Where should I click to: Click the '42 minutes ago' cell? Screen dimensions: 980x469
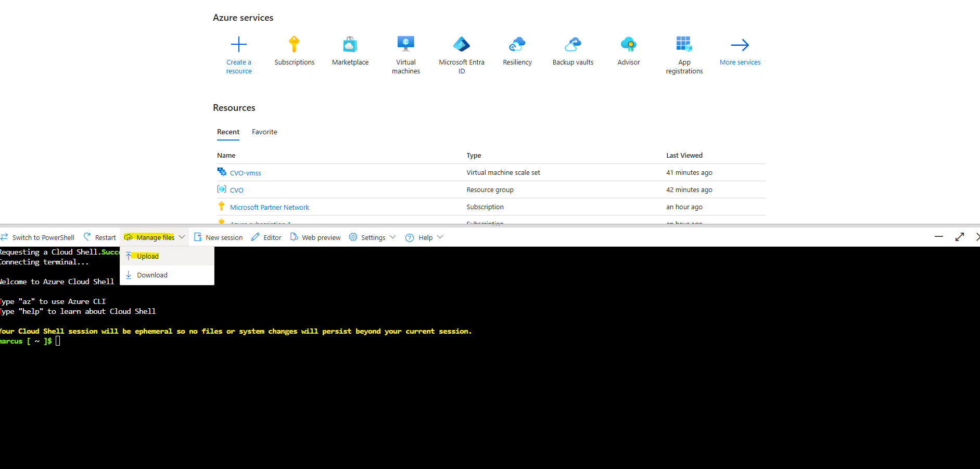[689, 190]
